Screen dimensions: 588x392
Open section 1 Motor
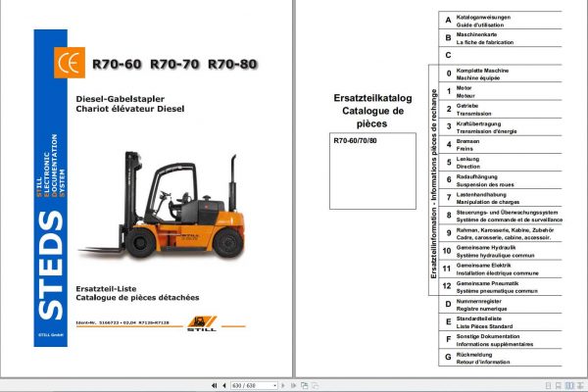click(500, 91)
